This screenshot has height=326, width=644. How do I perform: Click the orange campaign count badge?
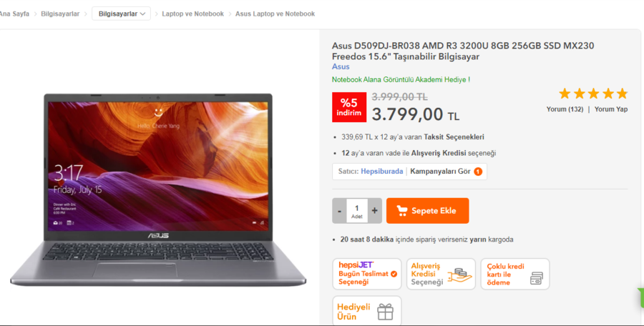pos(478,172)
